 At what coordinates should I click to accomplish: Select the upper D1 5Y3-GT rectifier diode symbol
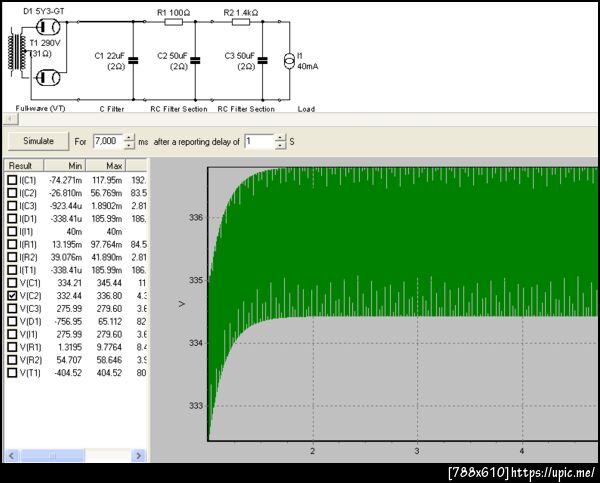[48, 26]
